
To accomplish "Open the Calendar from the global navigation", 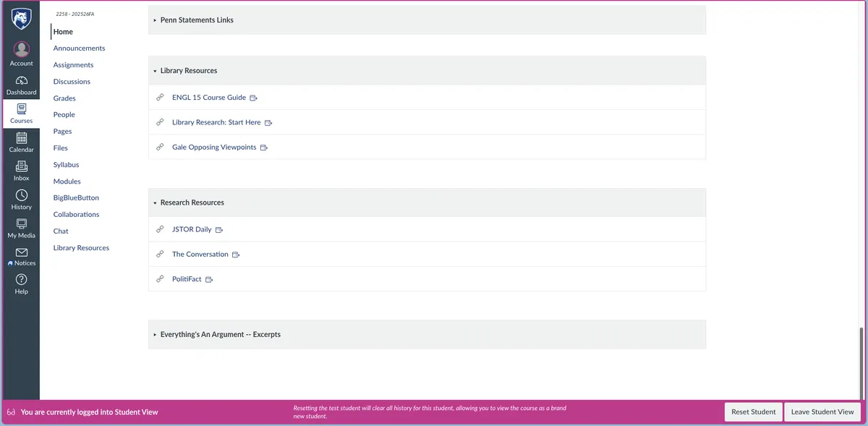I will click(x=21, y=139).
